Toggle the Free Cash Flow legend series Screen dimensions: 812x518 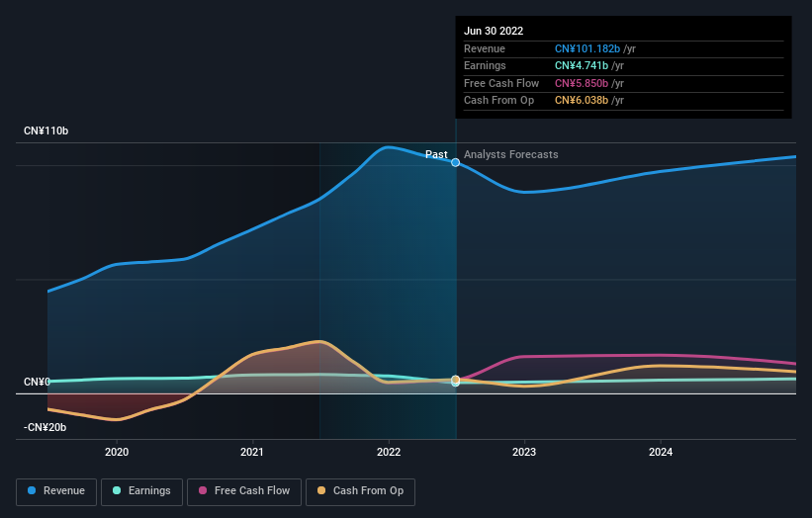tap(244, 491)
